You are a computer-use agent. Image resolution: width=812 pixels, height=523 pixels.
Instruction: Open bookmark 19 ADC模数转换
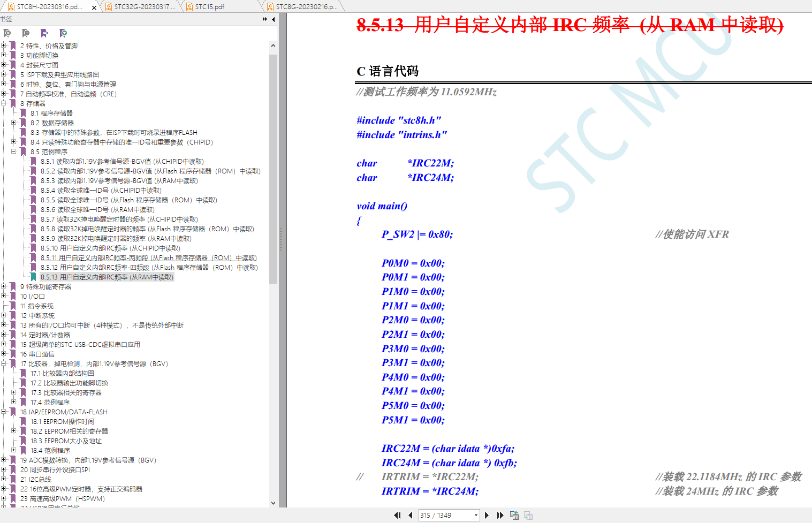(x=88, y=460)
